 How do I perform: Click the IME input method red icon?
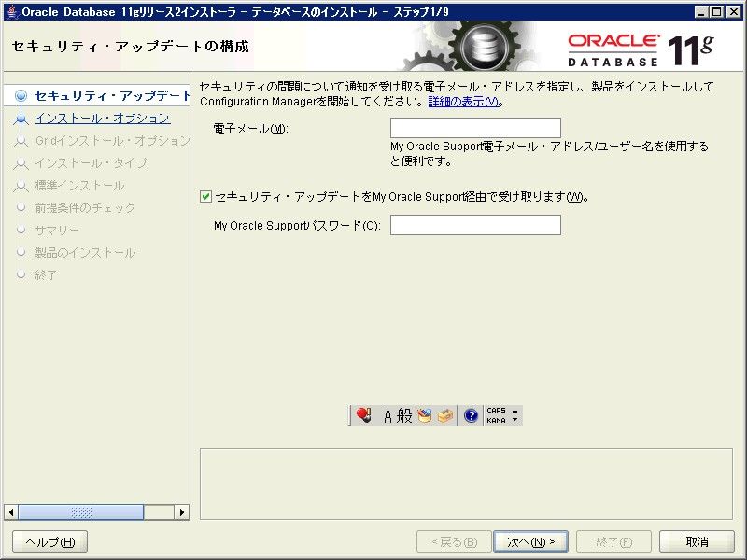364,416
